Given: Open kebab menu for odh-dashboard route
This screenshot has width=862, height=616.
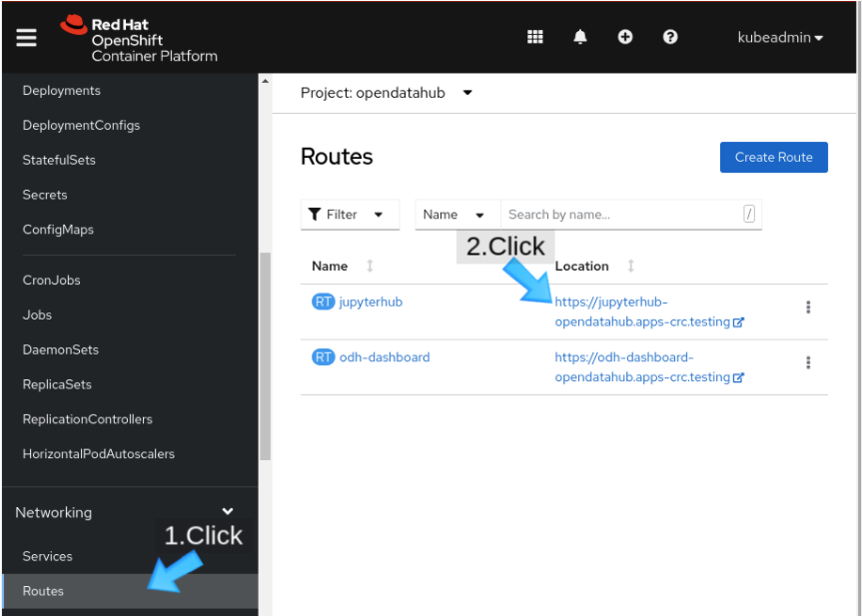Looking at the screenshot, I should pos(808,362).
